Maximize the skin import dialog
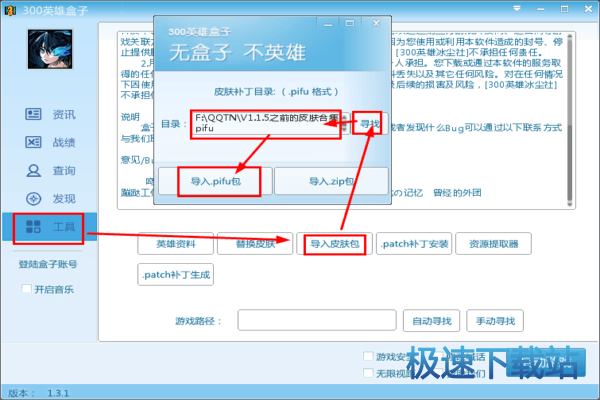This screenshot has height=400, width=600. [349, 23]
